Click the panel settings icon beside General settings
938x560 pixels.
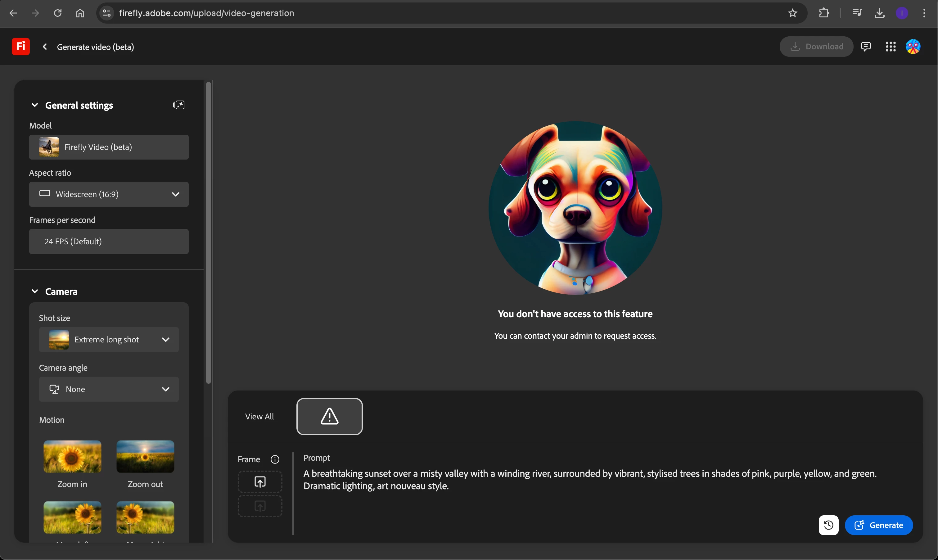(179, 105)
